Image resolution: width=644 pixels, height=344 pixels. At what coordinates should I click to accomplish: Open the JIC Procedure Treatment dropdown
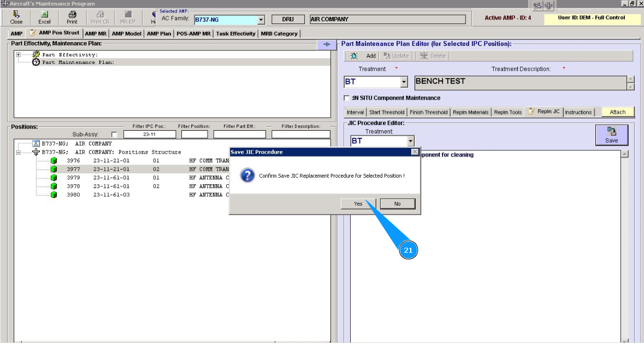click(x=410, y=141)
